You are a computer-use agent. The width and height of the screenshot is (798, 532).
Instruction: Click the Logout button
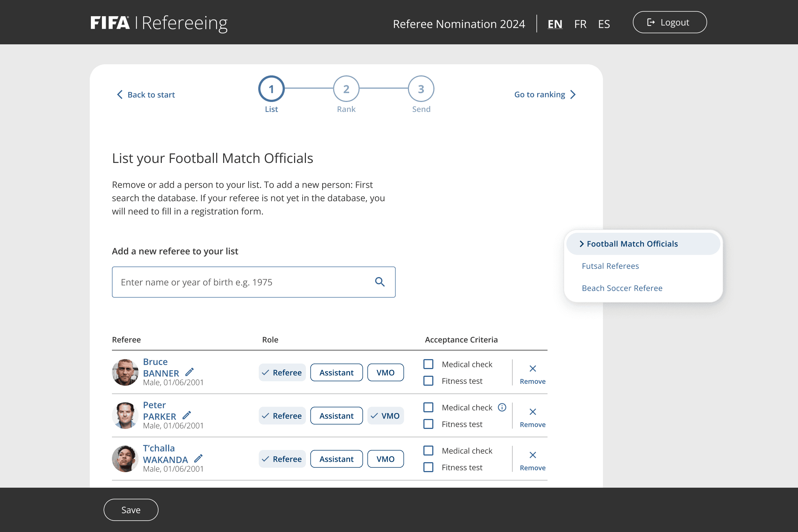pos(670,22)
